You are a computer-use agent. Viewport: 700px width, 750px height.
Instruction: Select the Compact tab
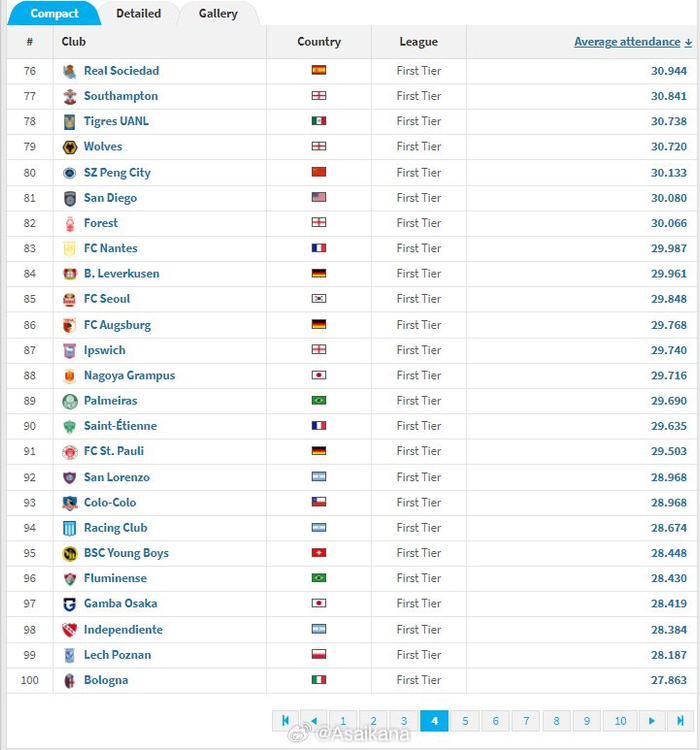[x=54, y=14]
